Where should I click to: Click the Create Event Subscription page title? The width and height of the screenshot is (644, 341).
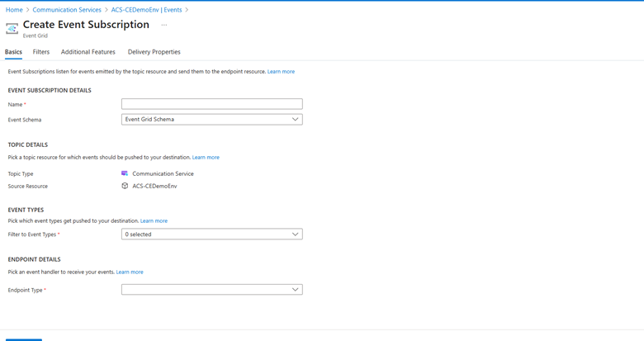click(86, 25)
